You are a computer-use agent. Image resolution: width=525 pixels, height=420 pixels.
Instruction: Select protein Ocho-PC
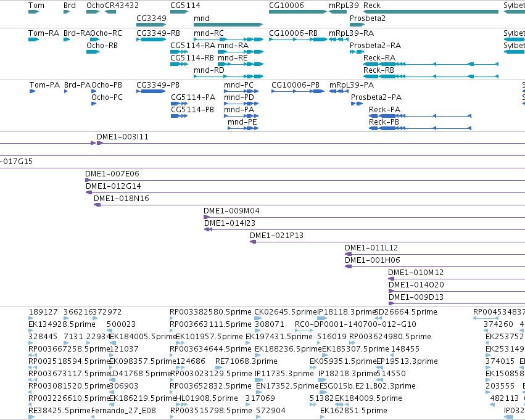[94, 104]
